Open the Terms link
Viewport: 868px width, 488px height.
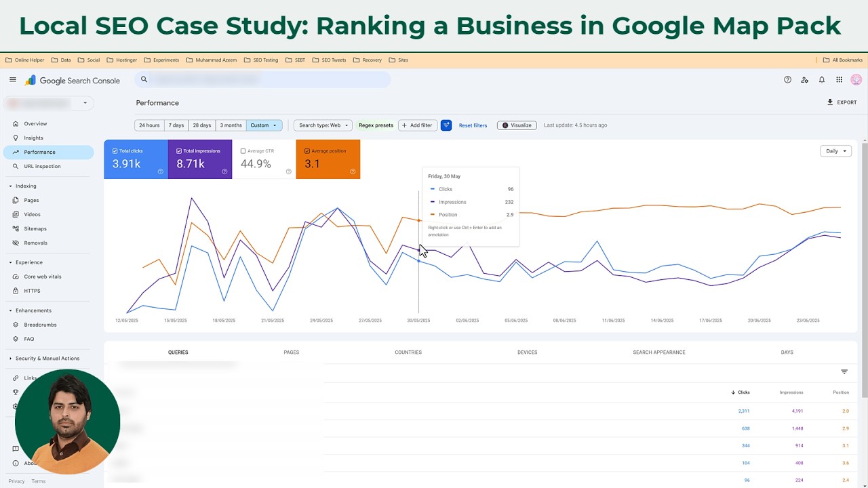(x=39, y=481)
